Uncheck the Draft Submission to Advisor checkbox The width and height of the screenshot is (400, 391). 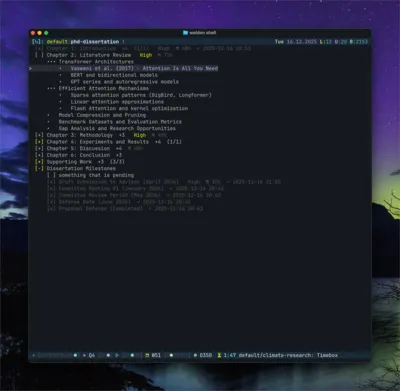coord(51,182)
